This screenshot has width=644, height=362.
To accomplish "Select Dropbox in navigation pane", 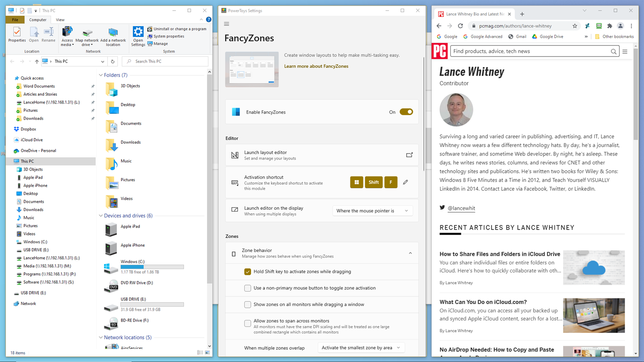I will (28, 129).
